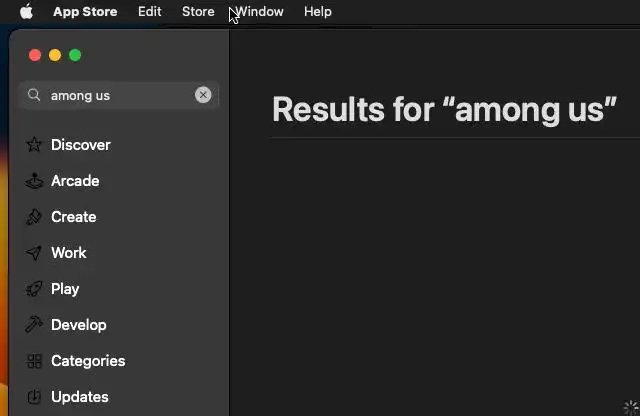Click into the among us search field
640x416 pixels.
tap(115, 95)
